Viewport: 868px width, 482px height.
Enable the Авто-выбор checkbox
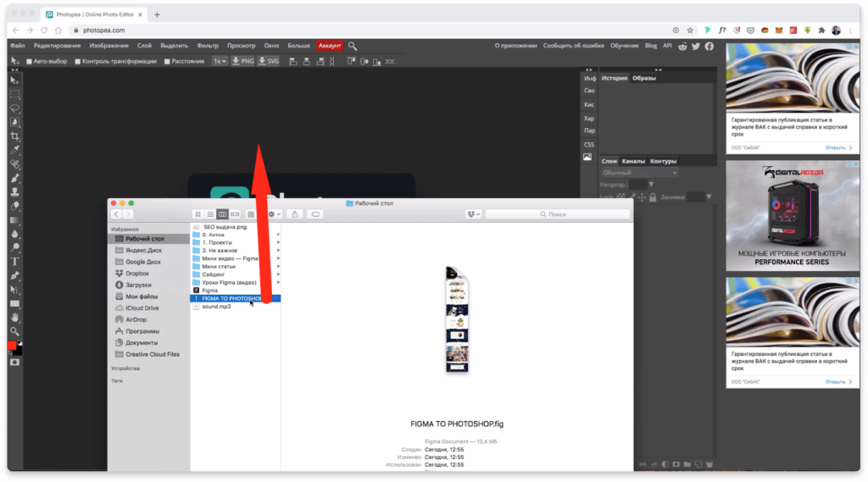29,61
